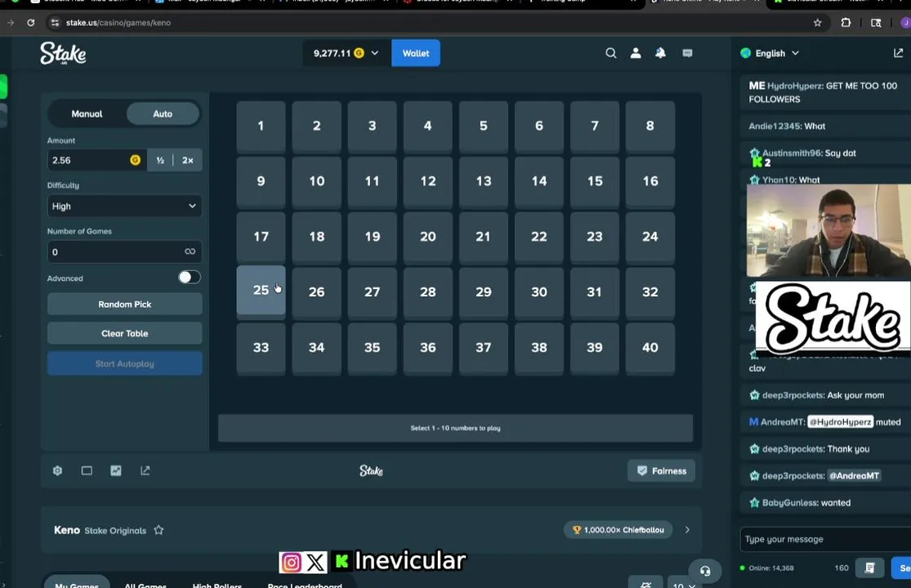Open the Wallet

[x=416, y=53]
